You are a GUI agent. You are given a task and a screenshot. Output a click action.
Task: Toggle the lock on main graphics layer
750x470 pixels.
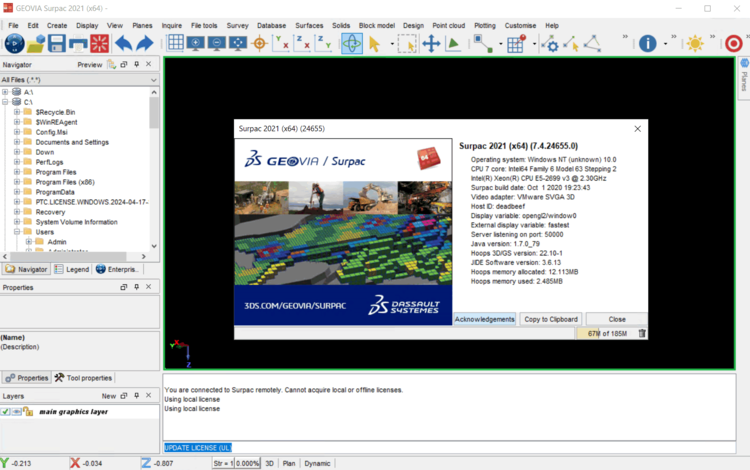28,411
